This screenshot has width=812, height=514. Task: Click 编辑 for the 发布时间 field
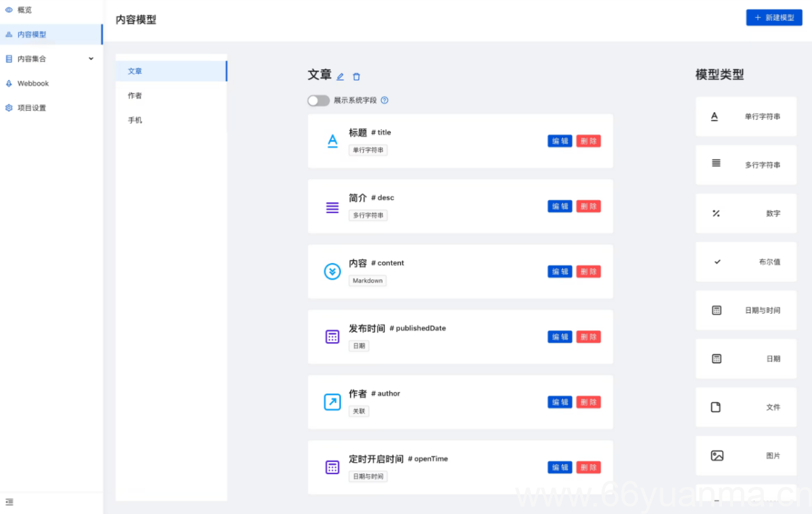(560, 337)
